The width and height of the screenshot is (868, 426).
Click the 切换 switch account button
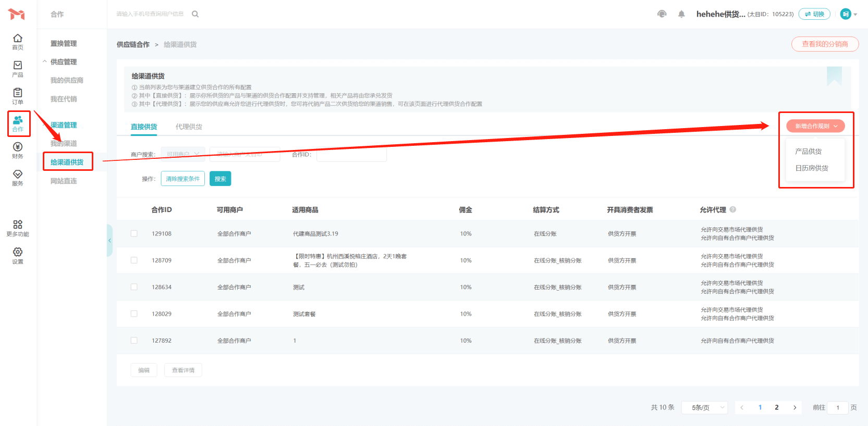[x=814, y=14]
